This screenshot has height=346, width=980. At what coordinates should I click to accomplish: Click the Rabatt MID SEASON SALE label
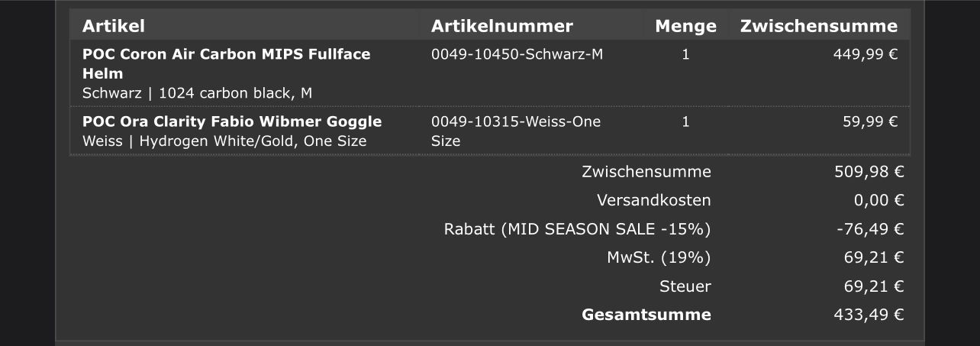[577, 229]
